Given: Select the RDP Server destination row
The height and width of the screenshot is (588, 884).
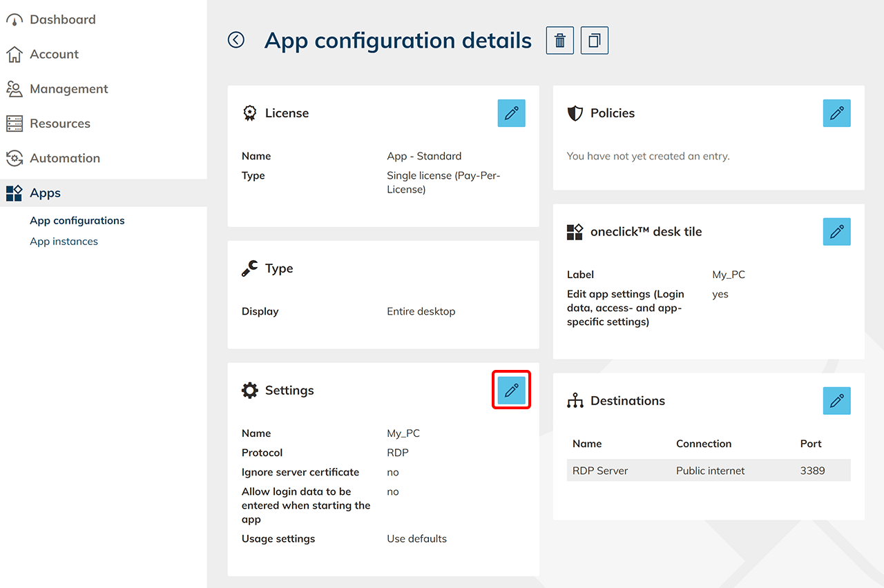Looking at the screenshot, I should point(708,471).
